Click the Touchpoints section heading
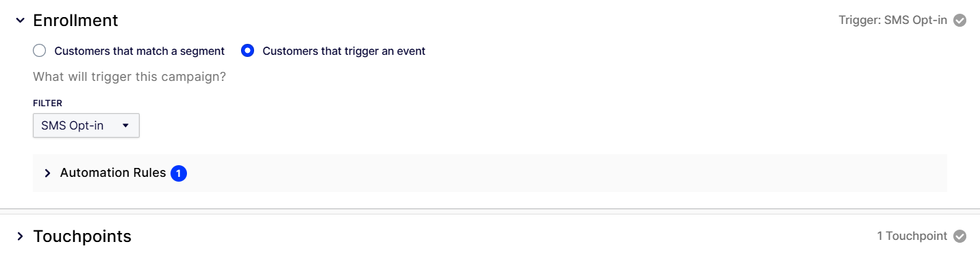980x255 pixels. click(x=82, y=236)
